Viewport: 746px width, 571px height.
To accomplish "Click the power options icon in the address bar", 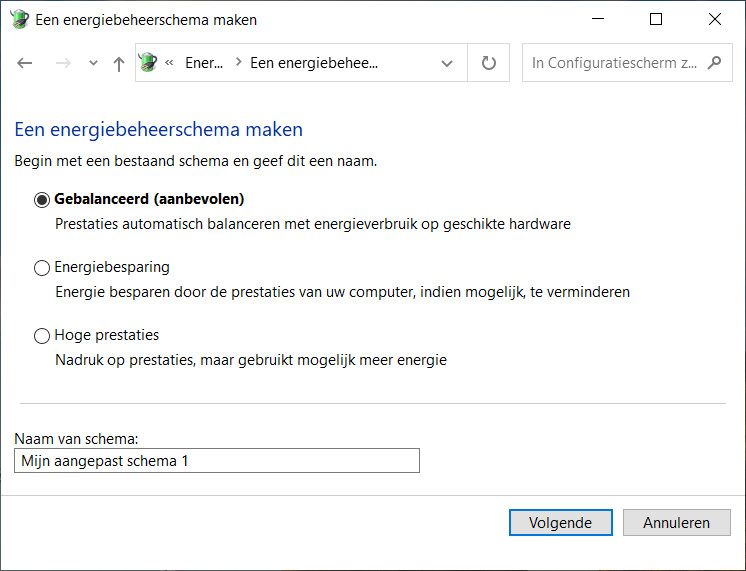I will coord(149,63).
